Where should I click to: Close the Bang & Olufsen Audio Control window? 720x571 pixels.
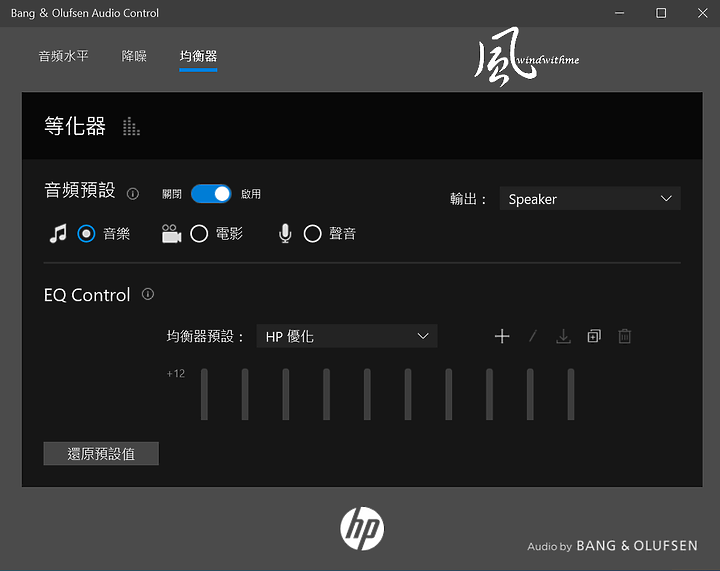[x=702, y=13]
